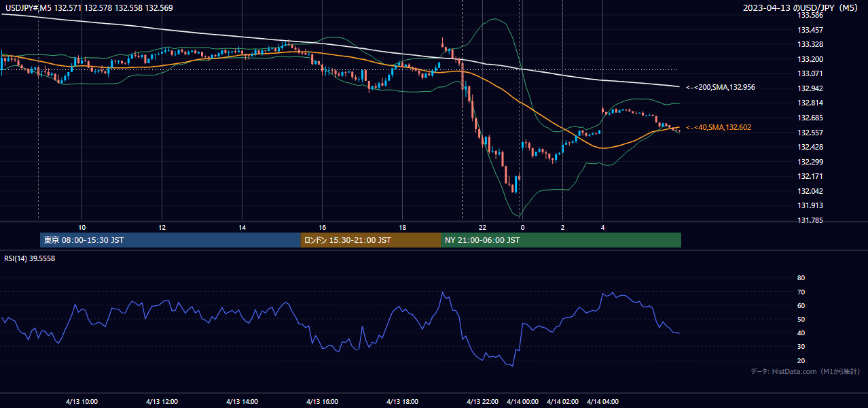Click the HistData.com data source credit
This screenshot has height=408, width=868.
[806, 371]
